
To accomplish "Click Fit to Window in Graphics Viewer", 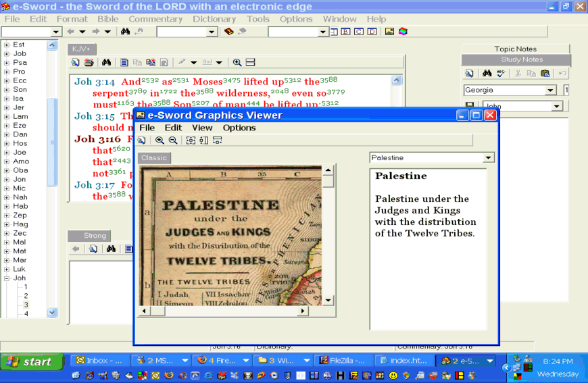I will pyautogui.click(x=191, y=140).
